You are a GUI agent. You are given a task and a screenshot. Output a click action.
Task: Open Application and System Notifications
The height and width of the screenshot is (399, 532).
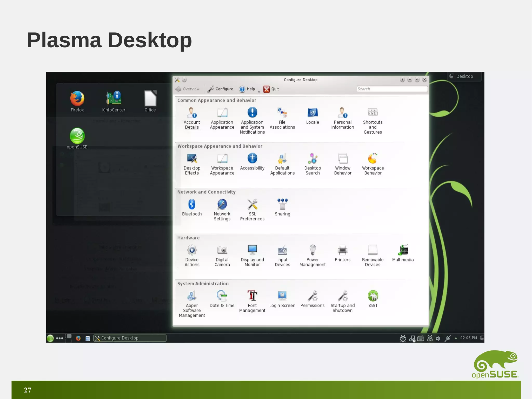pyautogui.click(x=252, y=121)
